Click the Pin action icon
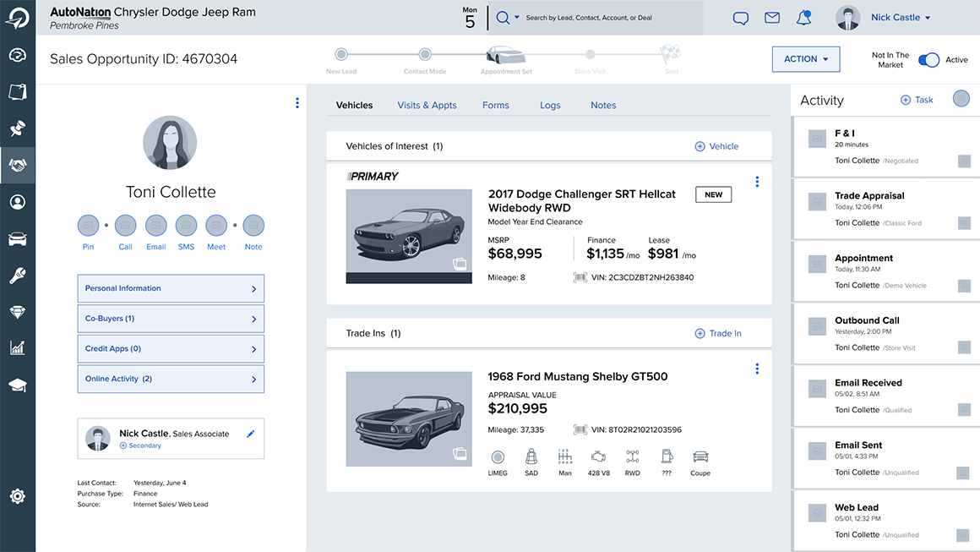The image size is (980, 552). click(x=88, y=225)
